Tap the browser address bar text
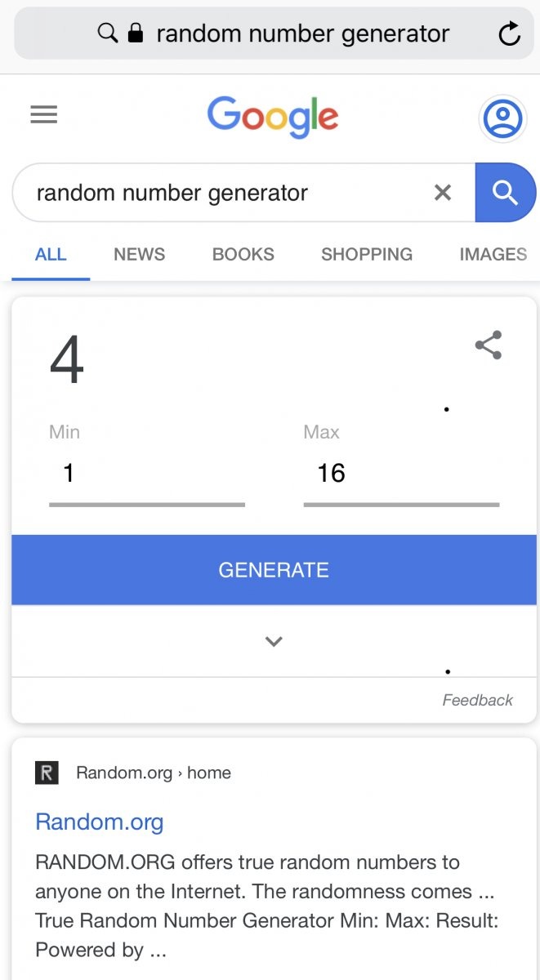Viewport: 540px width, 980px height. click(302, 33)
